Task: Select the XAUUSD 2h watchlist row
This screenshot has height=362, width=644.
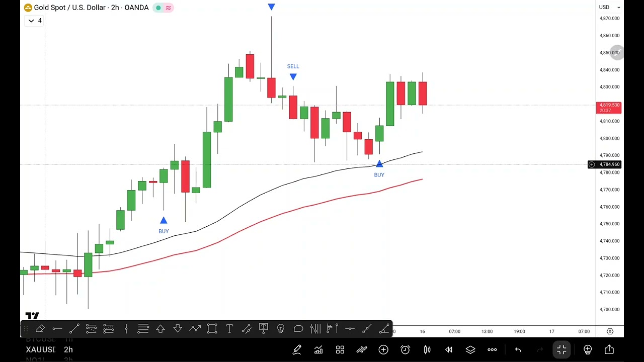Action: point(50,349)
